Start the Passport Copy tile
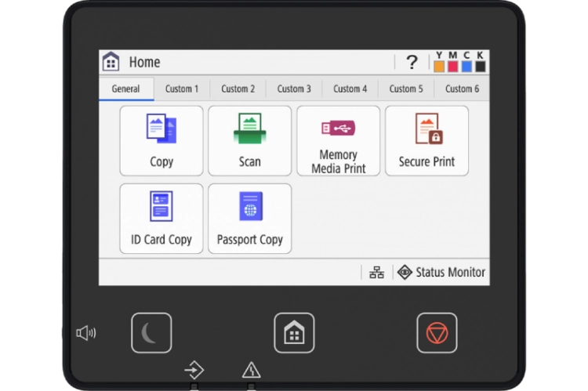The width and height of the screenshot is (588, 391). pyautogui.click(x=250, y=219)
